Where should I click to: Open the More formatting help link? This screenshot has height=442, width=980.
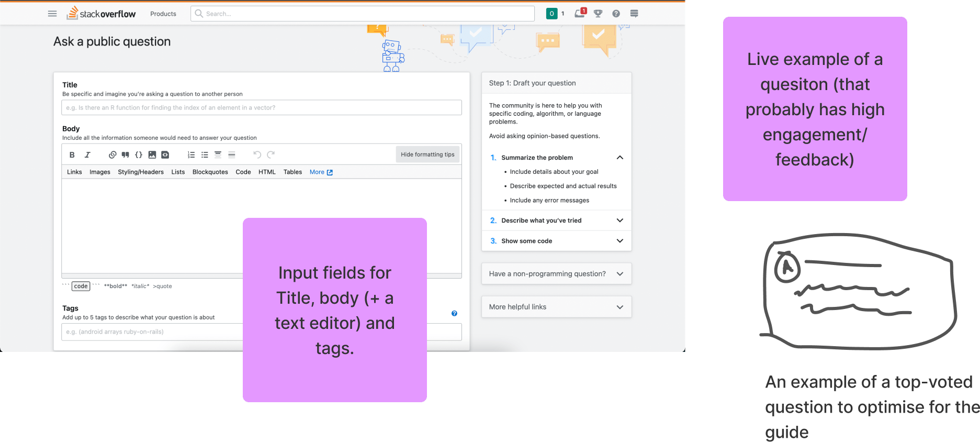pyautogui.click(x=321, y=172)
